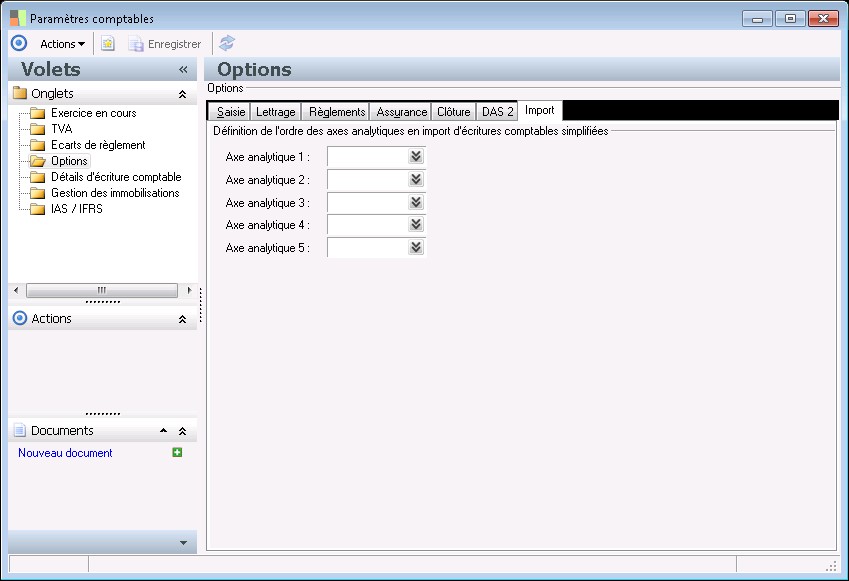This screenshot has height=581, width=849.
Task: Click the down arrow at bottom of Volets
Action: (x=183, y=543)
